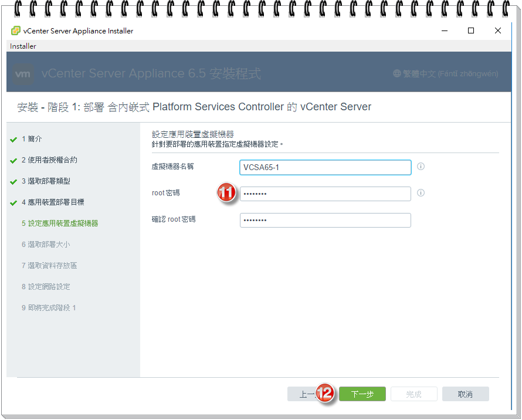
Task: Click the disabled 完成 button
Action: (x=414, y=394)
